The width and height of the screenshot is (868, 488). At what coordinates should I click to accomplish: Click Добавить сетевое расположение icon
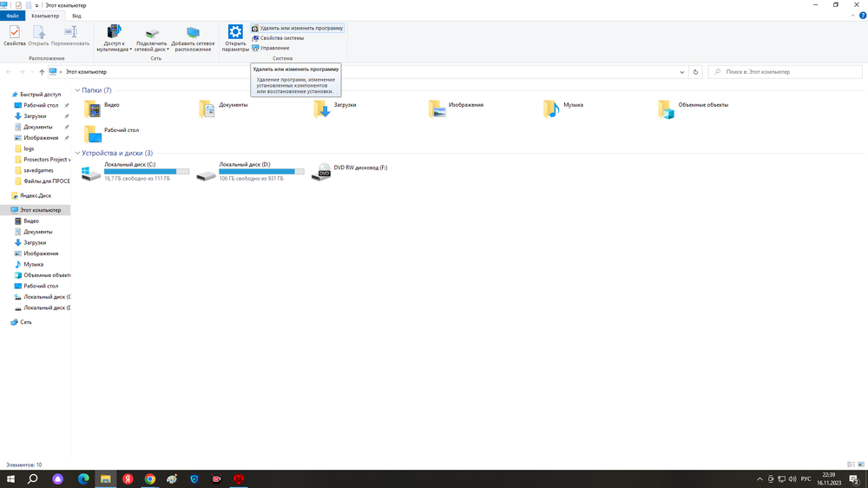(x=193, y=36)
